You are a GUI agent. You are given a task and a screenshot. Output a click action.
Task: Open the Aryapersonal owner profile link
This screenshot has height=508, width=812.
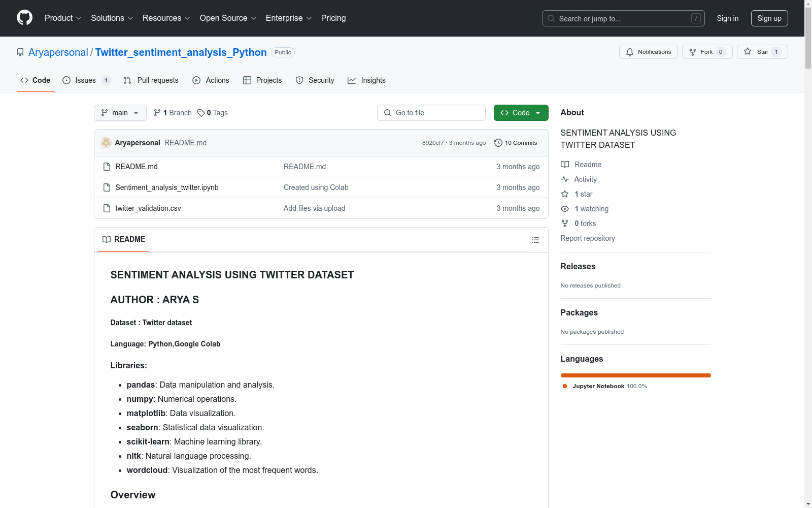pos(58,52)
